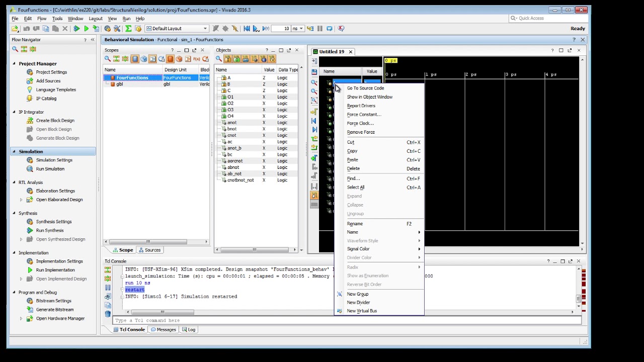Open the Signal Color submenu

379,249
